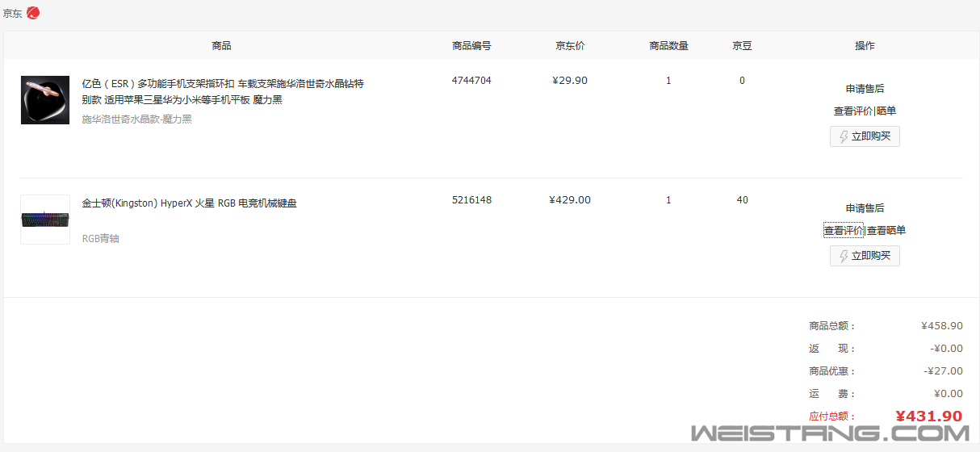
Task: Click lightning icon on HyperX row buy button
Action: tap(844, 256)
